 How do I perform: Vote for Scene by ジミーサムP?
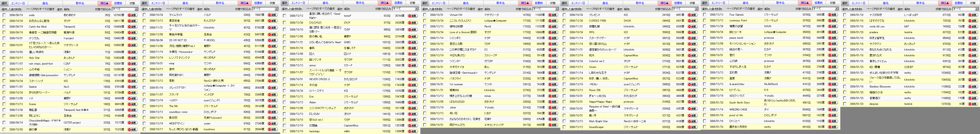point(132,104)
